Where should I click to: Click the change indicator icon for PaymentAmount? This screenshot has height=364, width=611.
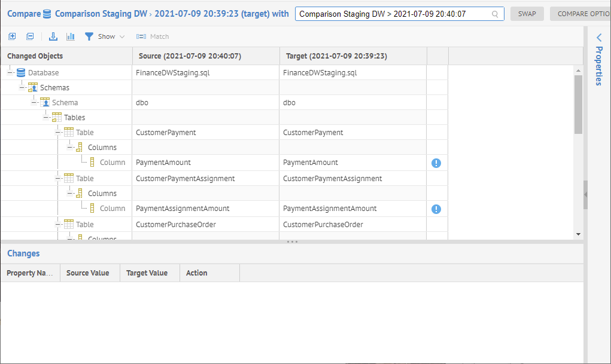coord(436,163)
